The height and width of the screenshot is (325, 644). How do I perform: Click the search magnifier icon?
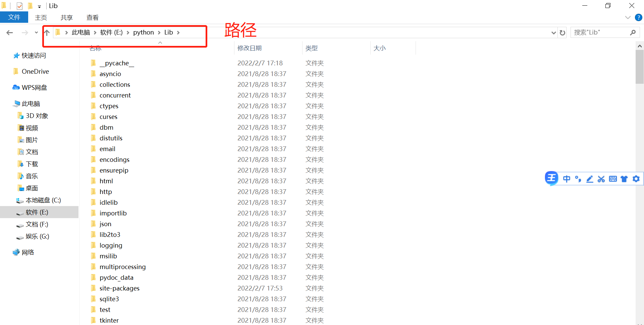633,32
